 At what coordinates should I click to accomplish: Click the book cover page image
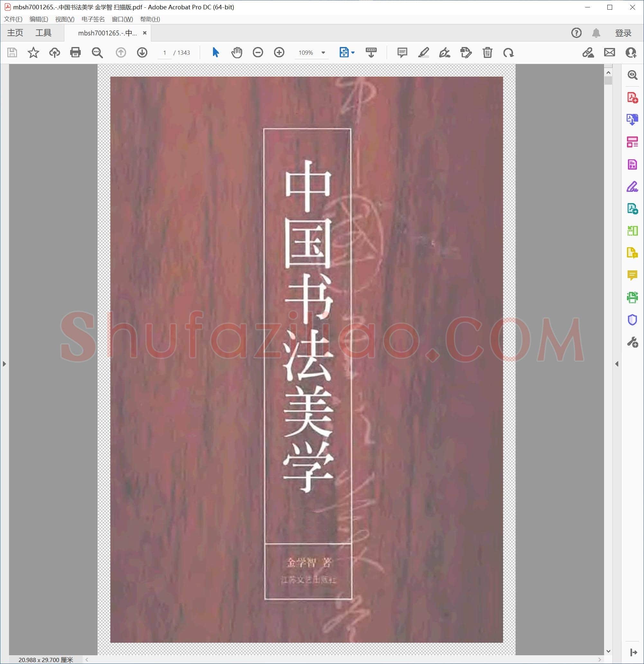(307, 359)
